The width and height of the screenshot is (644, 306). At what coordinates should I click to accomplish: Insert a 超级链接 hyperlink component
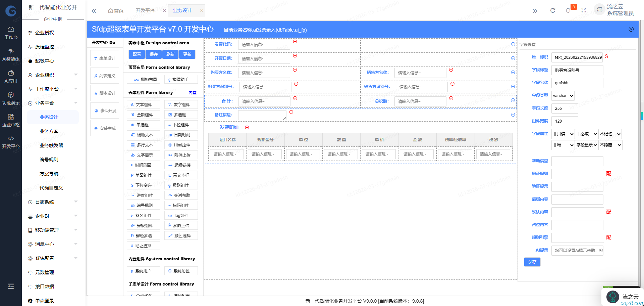tap(181, 165)
